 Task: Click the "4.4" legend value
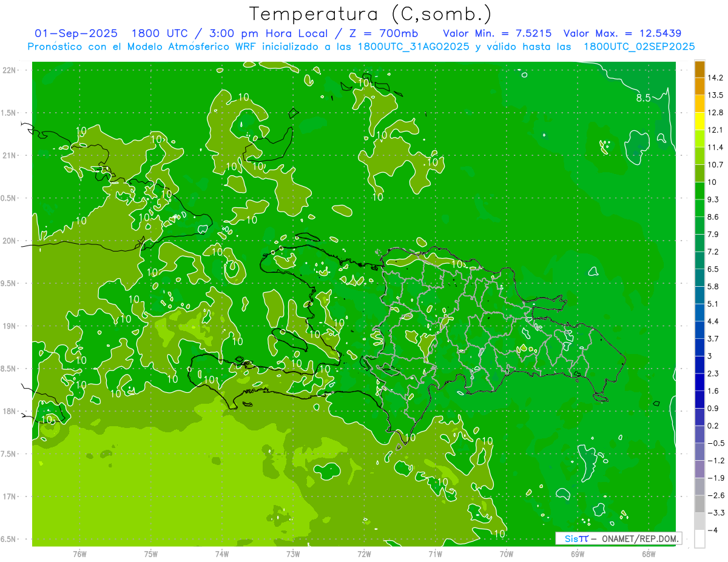point(713,321)
